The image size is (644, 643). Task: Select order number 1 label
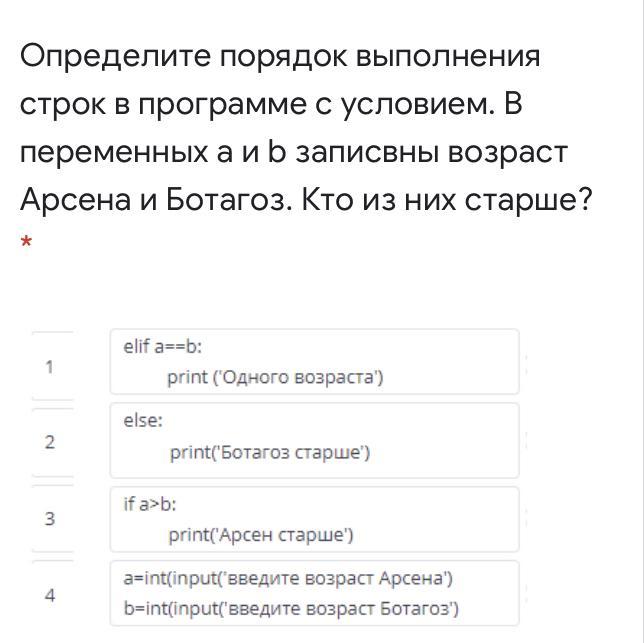50,367
